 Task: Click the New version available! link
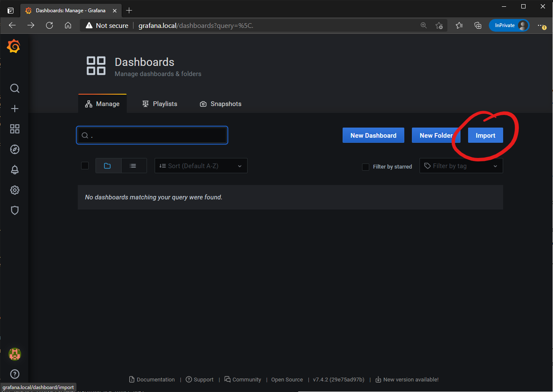pos(407,379)
